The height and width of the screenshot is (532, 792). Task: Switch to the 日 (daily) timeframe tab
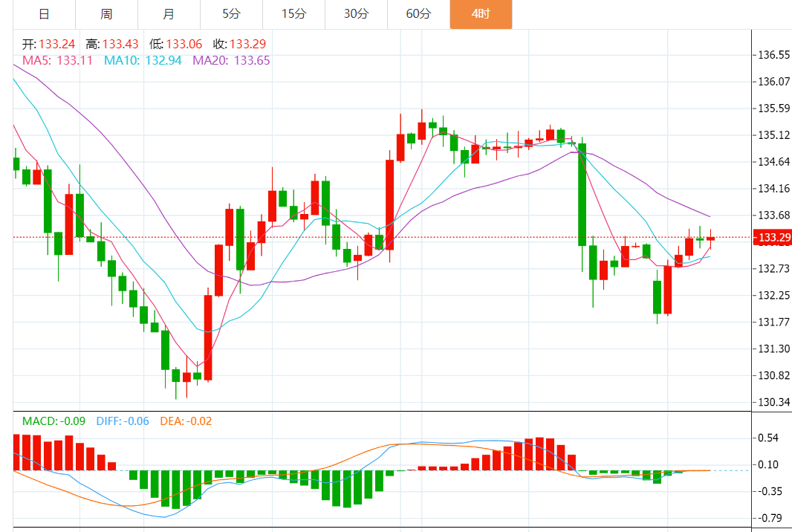44,14
